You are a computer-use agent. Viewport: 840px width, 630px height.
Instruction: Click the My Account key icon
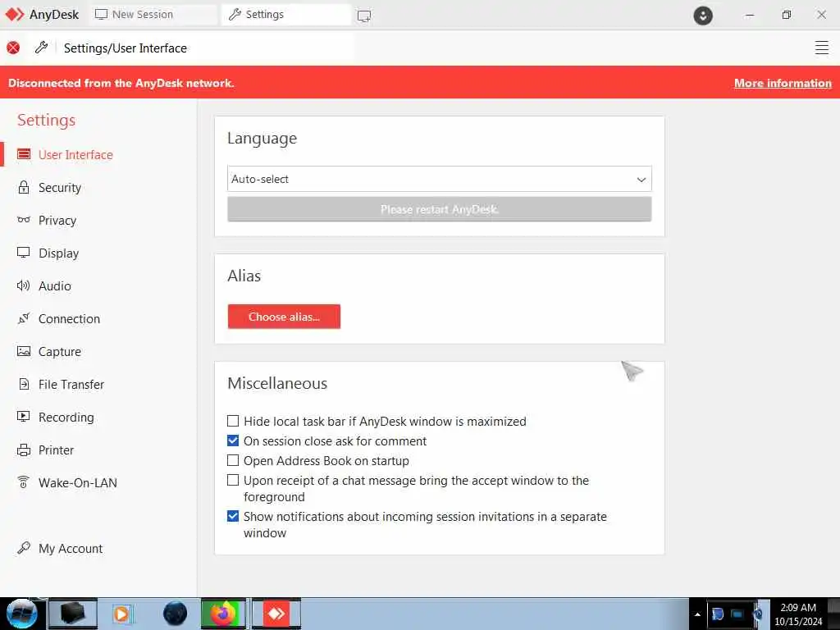click(24, 547)
